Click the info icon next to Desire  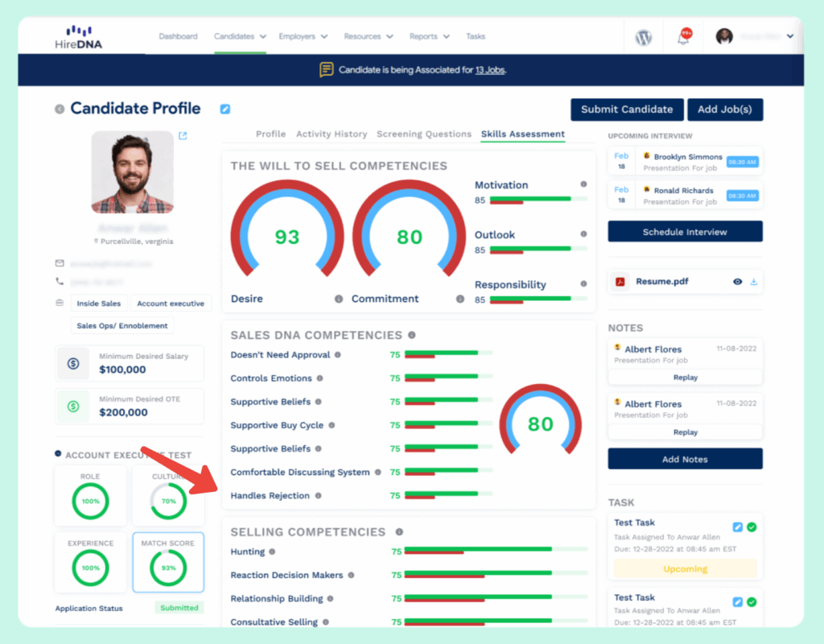coord(339,299)
